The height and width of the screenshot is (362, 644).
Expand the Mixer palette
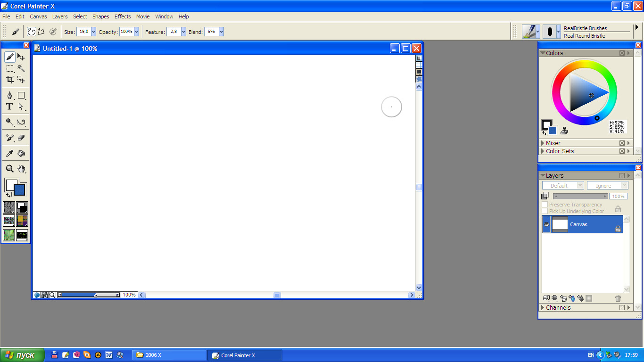coord(543,143)
